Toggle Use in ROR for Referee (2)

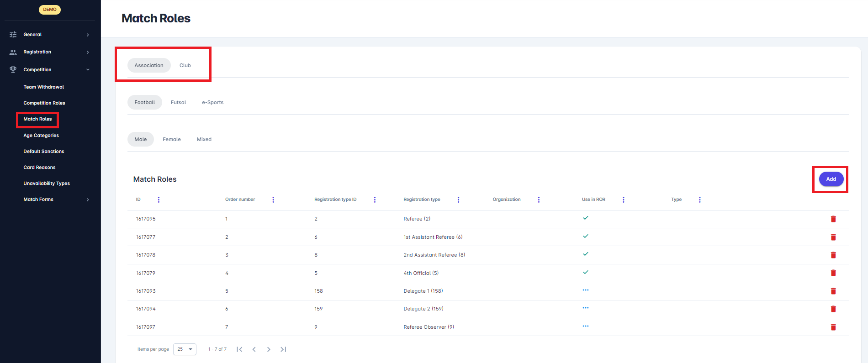click(585, 218)
